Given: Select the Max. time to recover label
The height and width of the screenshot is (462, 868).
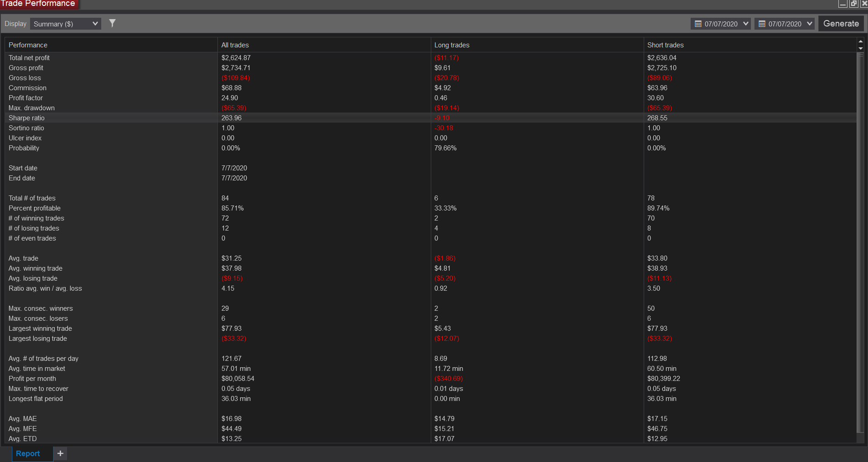Looking at the screenshot, I should (x=38, y=389).
